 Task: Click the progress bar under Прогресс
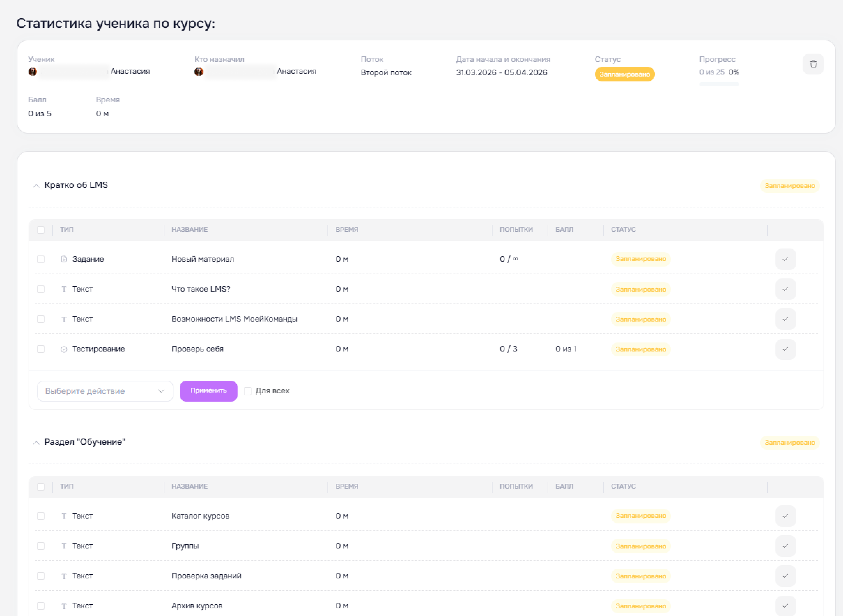719,84
